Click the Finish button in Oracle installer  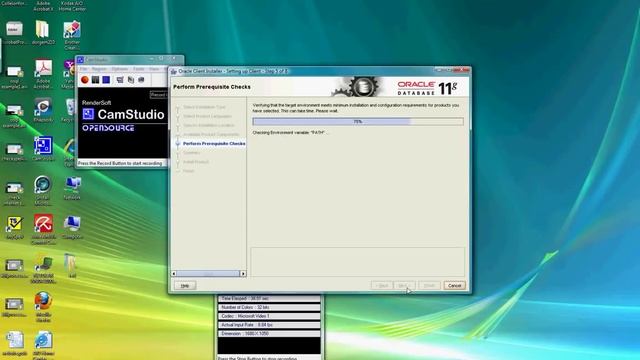pos(429,285)
